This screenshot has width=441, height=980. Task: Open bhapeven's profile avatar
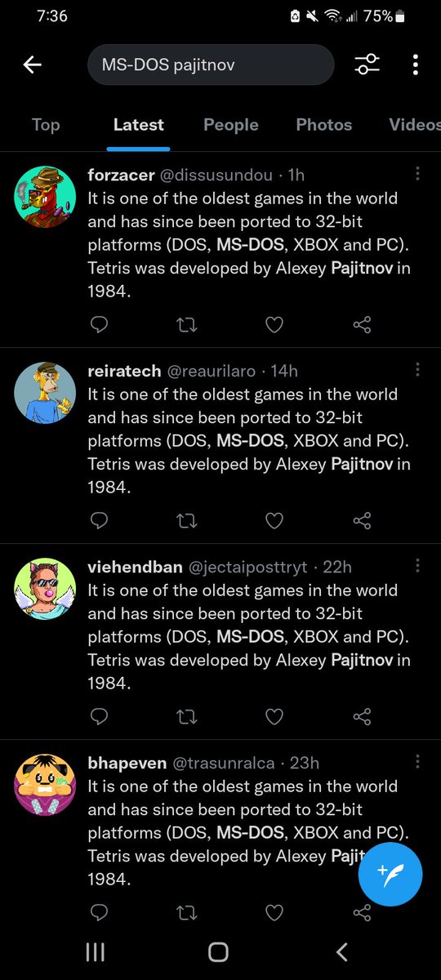45,785
